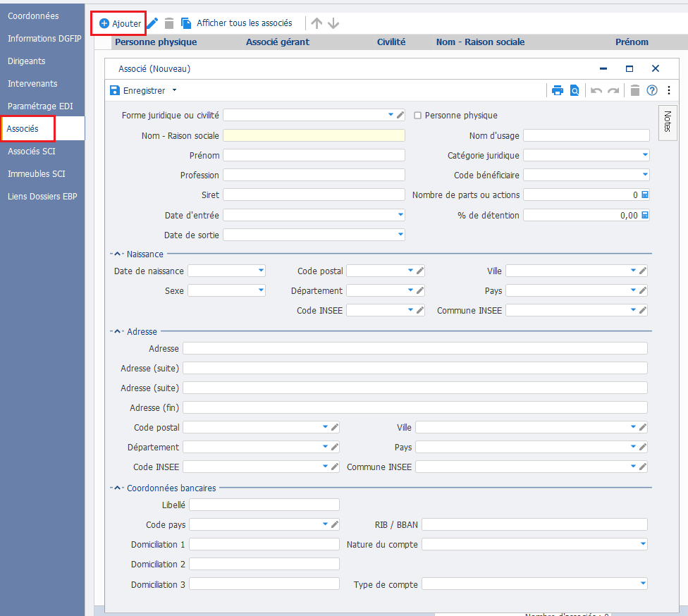Open the Nature du compte dropdown
688x616 pixels.
click(643, 544)
